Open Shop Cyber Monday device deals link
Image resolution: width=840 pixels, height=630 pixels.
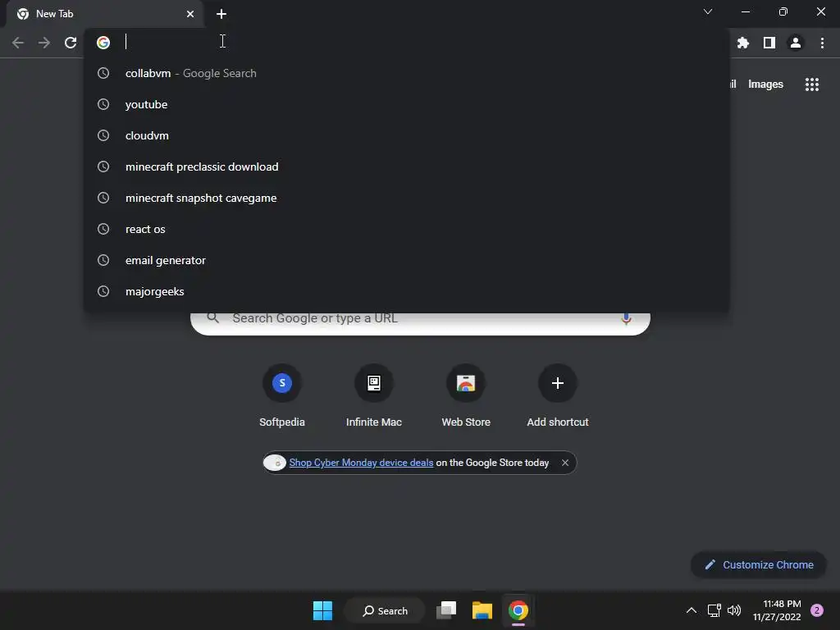click(361, 463)
